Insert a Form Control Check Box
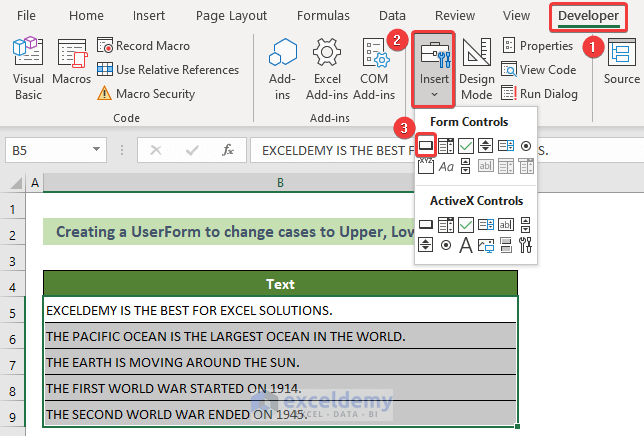 click(466, 146)
